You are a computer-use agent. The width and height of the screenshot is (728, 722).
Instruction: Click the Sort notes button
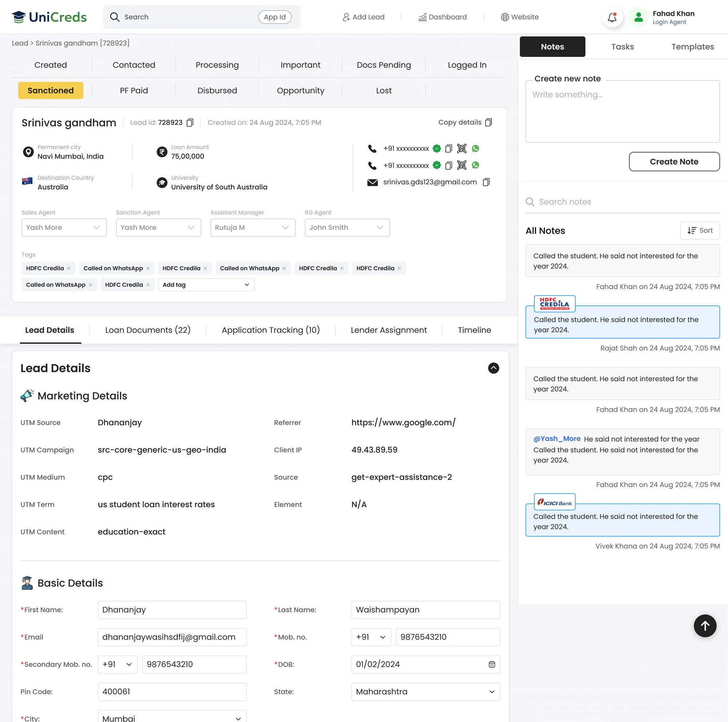click(x=700, y=230)
